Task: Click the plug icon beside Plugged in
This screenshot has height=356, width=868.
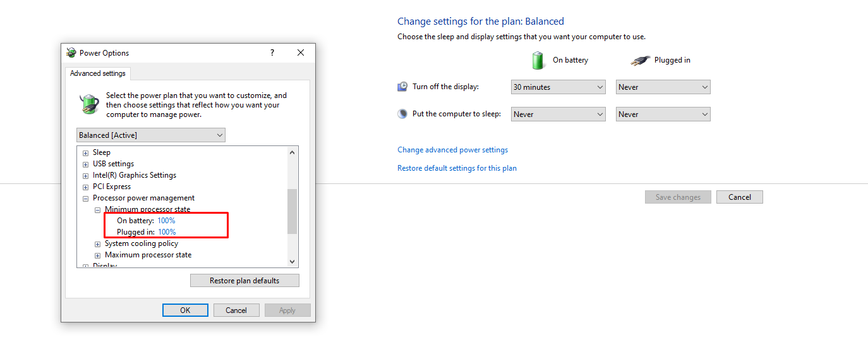Action: coord(640,61)
